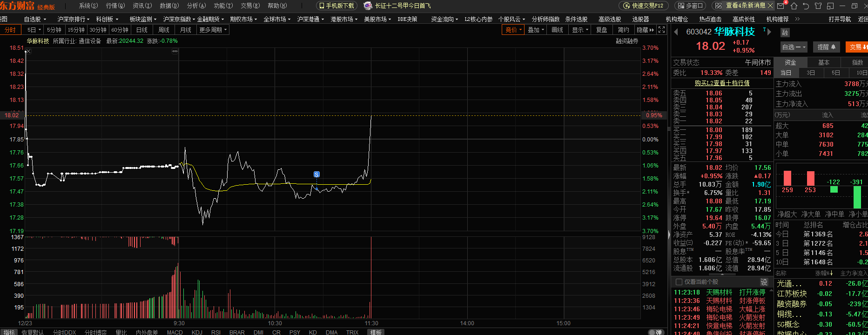Select the 3日 capital flow tab
The image size is (868, 335).
pyautogui.click(x=811, y=73)
